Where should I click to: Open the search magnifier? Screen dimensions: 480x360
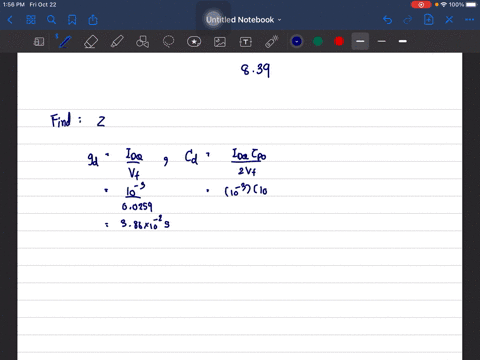tap(51, 20)
